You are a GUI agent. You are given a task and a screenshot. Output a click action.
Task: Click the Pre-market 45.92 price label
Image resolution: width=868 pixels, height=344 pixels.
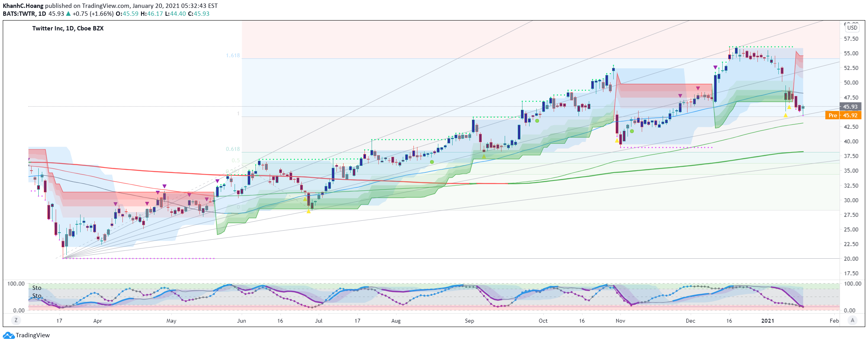pyautogui.click(x=843, y=115)
